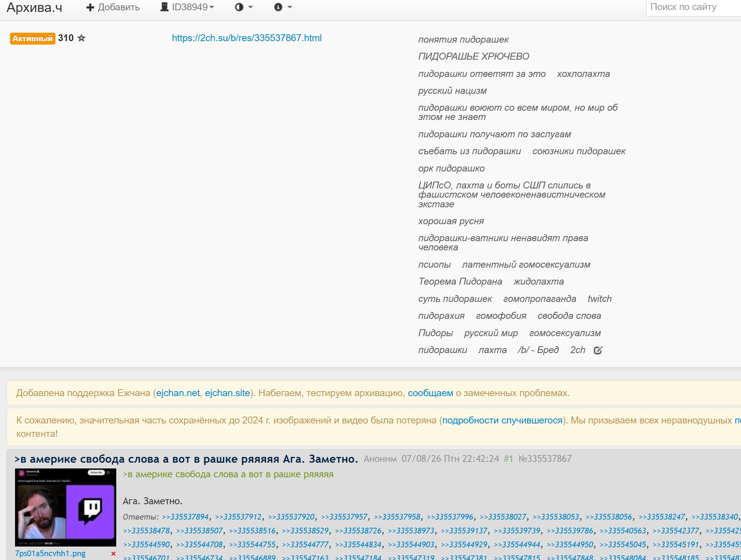Screen dimensions: 741x560
Task: Jump to reply >>335538726
Action: point(358,531)
